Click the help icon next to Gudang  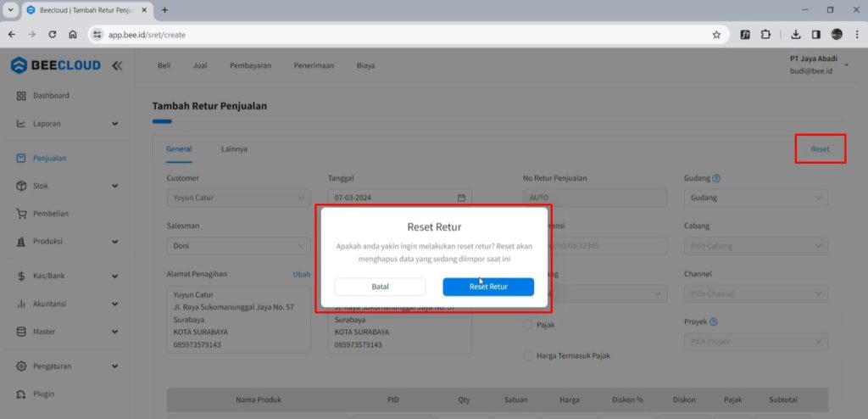click(716, 178)
